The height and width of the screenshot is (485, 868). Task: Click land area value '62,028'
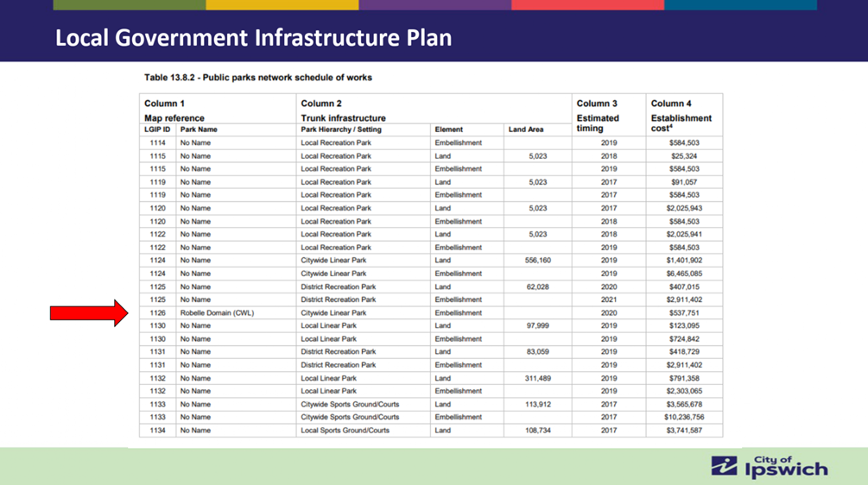pos(538,287)
